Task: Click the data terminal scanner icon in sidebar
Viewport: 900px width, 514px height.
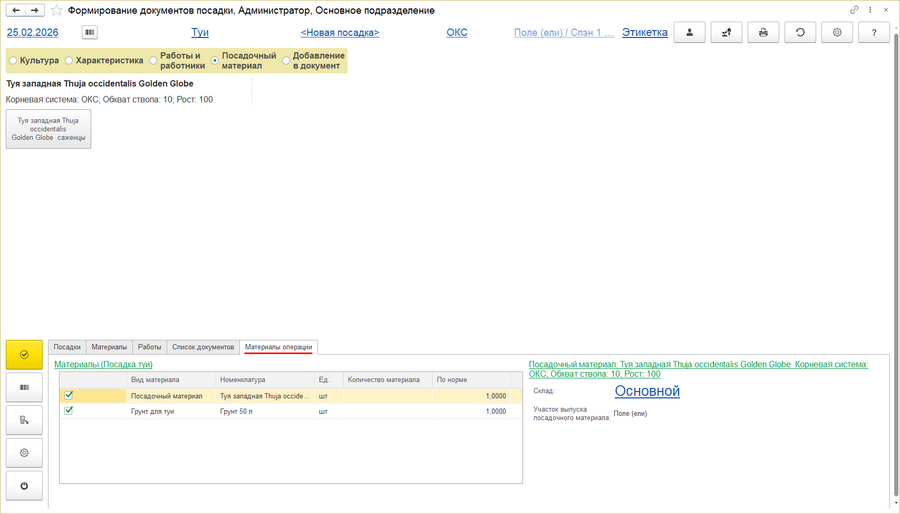Action: 24,420
